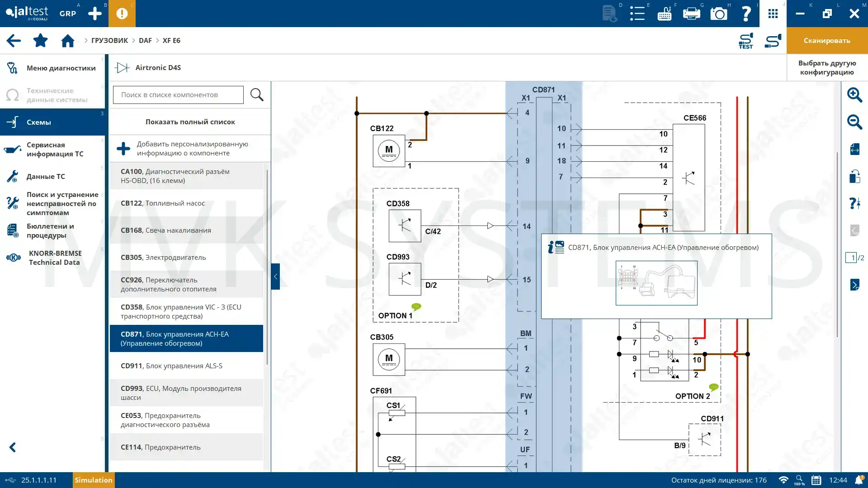868x488 pixels.
Task: Open Поиск и устранение неисправностей по симптомам
Action: (x=52, y=203)
